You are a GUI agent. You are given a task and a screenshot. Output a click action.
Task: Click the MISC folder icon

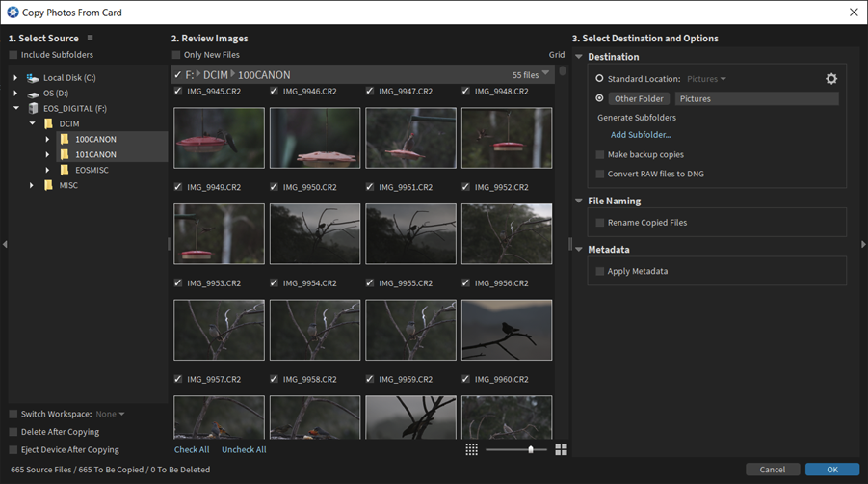(49, 185)
